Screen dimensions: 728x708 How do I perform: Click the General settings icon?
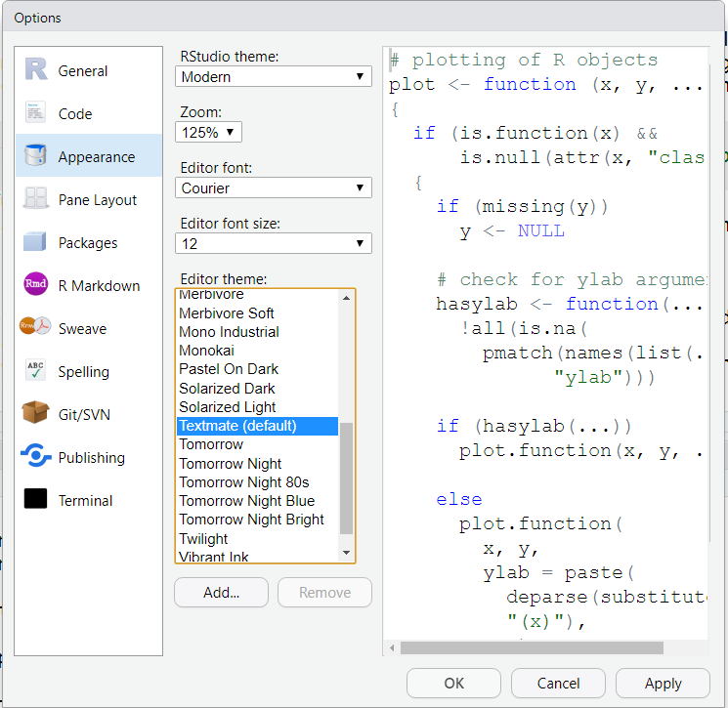tap(36, 70)
